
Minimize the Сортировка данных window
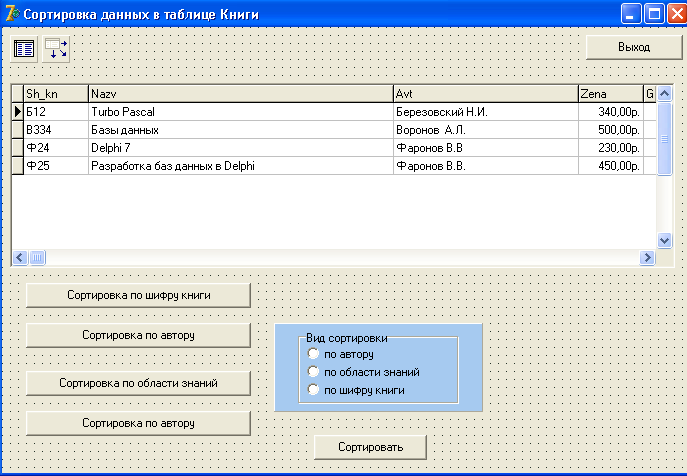[631, 14]
